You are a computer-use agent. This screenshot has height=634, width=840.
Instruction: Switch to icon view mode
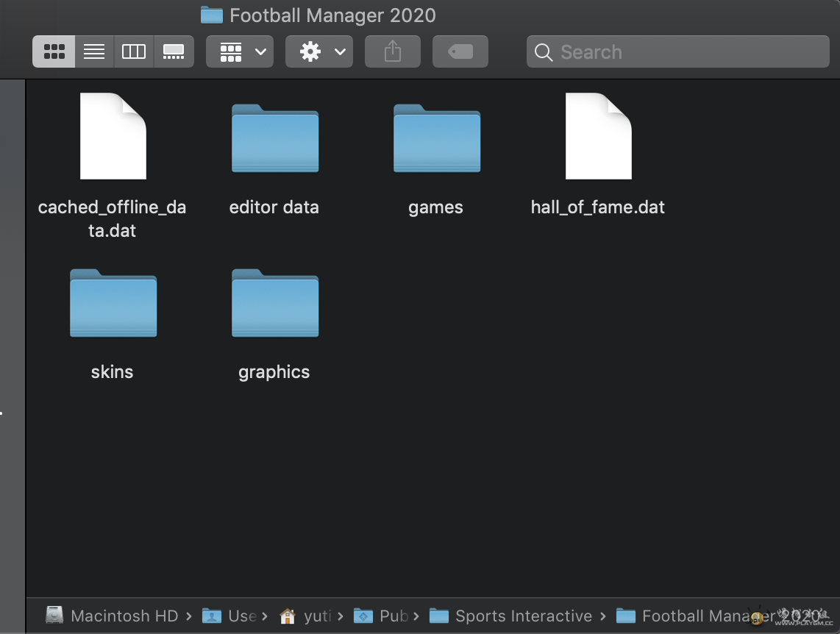54,51
